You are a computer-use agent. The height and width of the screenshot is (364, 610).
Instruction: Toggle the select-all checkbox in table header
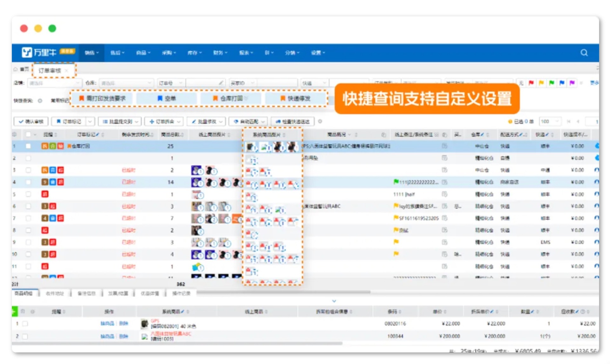click(28, 135)
